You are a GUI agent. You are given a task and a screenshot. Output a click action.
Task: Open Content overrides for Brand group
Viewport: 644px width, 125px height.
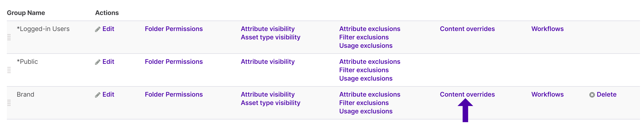coord(467,94)
